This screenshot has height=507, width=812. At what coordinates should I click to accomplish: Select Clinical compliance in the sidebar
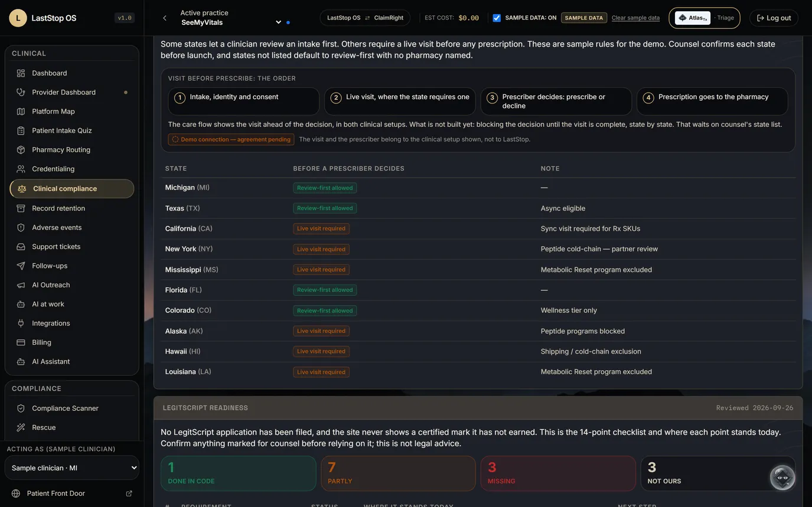click(x=72, y=189)
